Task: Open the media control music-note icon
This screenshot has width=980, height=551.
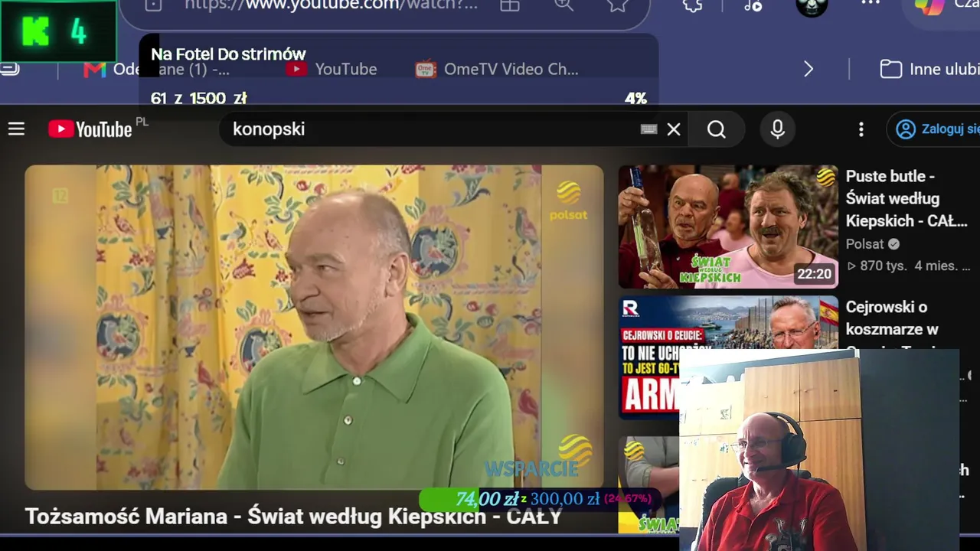Action: point(753,5)
